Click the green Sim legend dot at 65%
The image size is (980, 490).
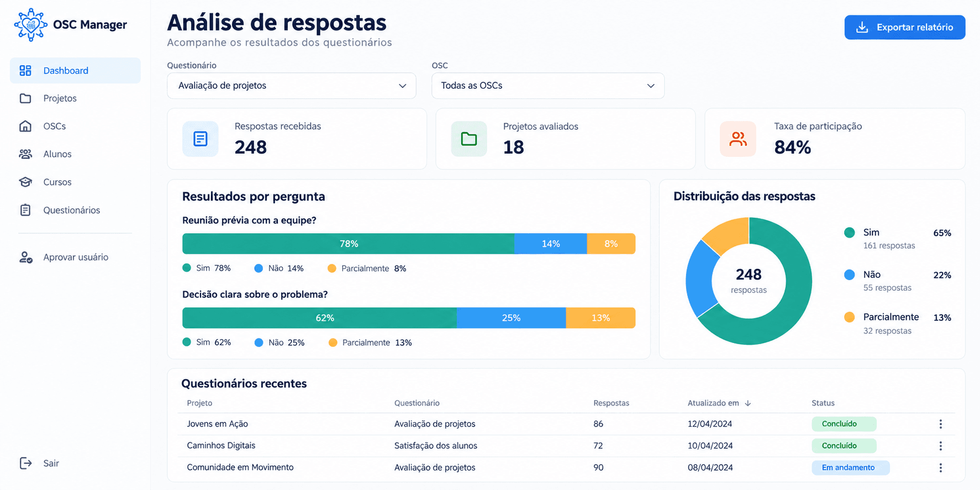pyautogui.click(x=850, y=233)
